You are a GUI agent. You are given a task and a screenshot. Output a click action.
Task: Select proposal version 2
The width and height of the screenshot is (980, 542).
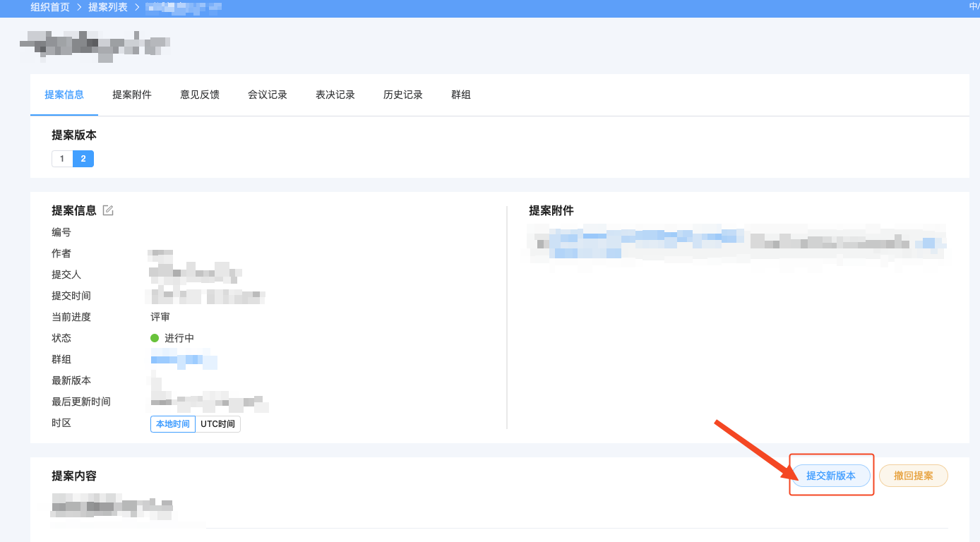(x=83, y=159)
